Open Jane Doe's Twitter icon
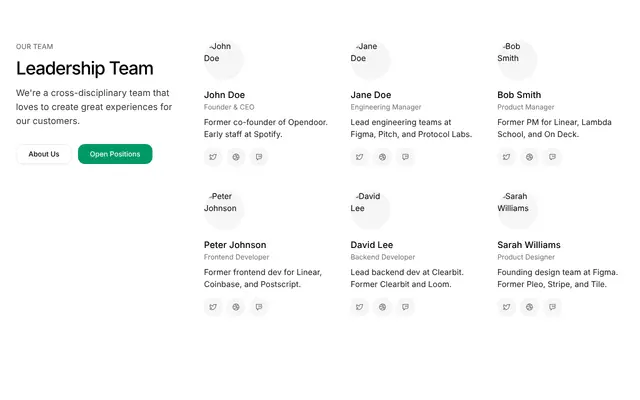The width and height of the screenshot is (640, 400). pos(360,157)
